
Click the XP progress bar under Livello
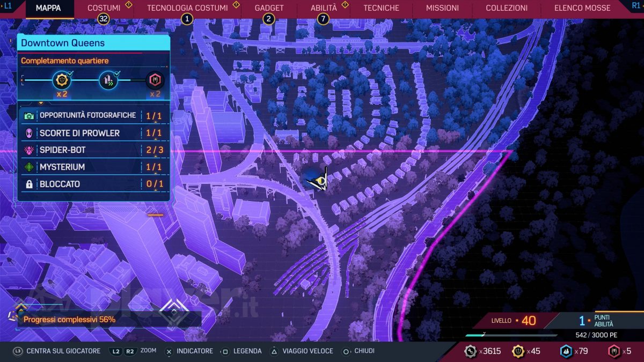coord(511,335)
